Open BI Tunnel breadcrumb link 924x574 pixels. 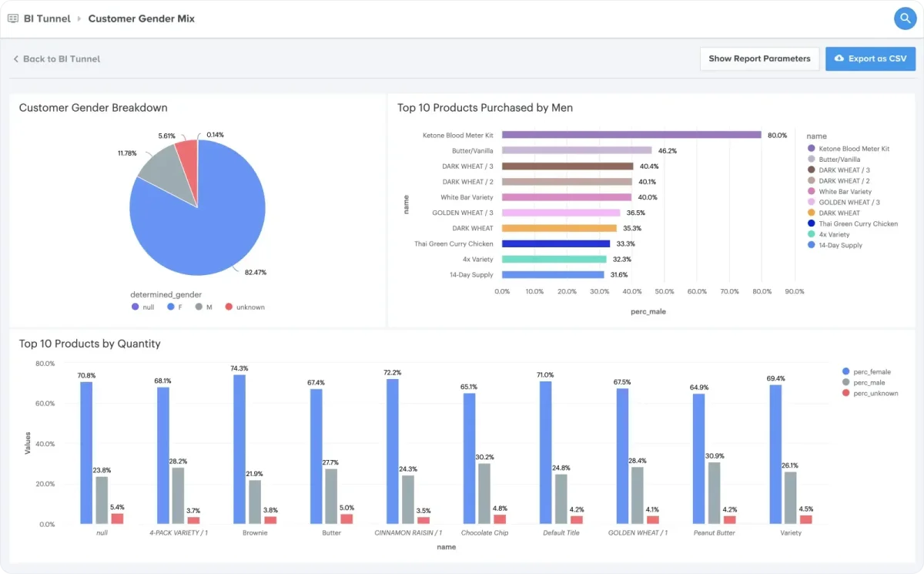coord(47,18)
